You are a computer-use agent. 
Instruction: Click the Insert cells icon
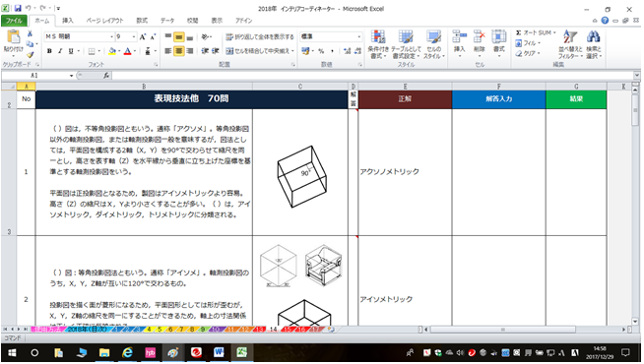point(459,37)
